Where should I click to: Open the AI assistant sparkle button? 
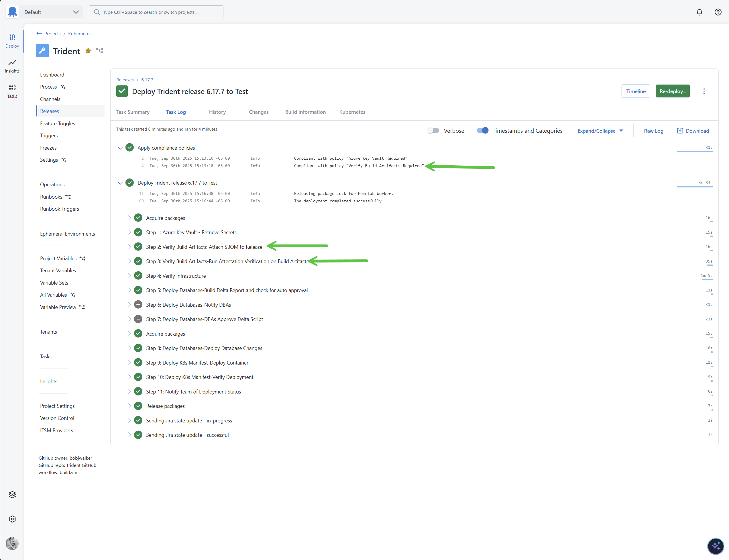pos(716,546)
